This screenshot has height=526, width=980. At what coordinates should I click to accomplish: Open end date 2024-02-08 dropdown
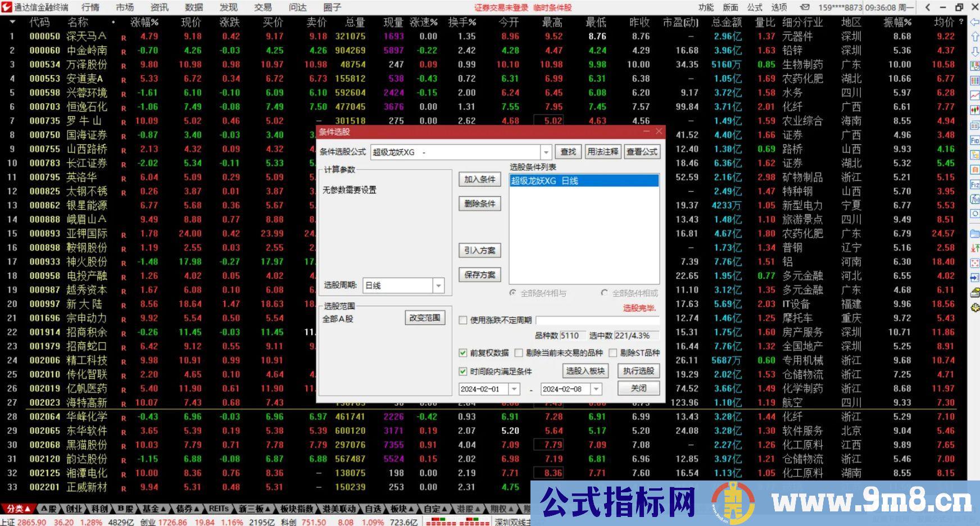tap(596, 389)
